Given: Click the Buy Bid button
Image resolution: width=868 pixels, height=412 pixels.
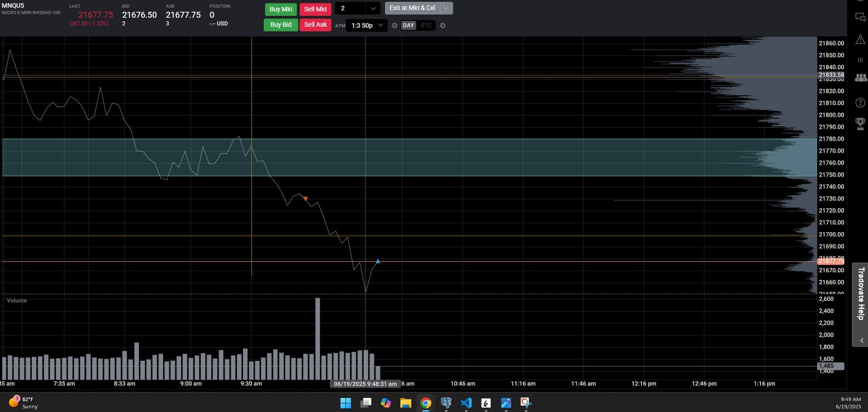Looking at the screenshot, I should coord(281,25).
